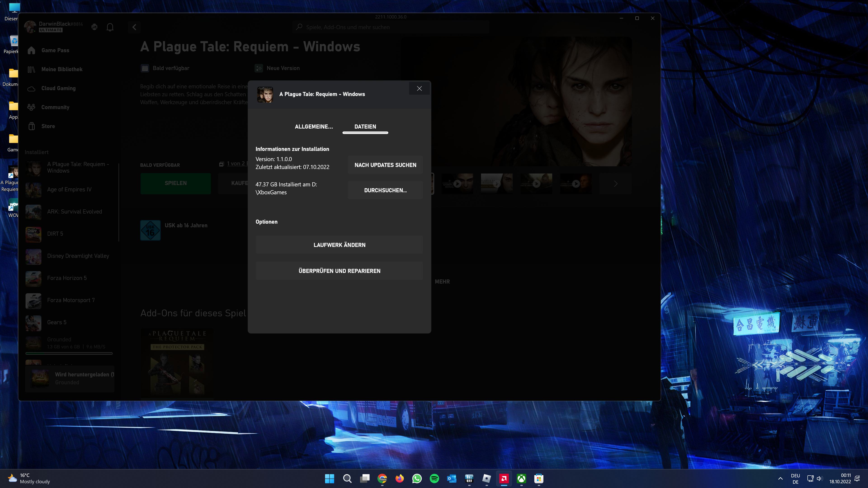Screen dimensions: 868x488
Task: Open Spotify from the taskbar
Action: tap(434, 479)
